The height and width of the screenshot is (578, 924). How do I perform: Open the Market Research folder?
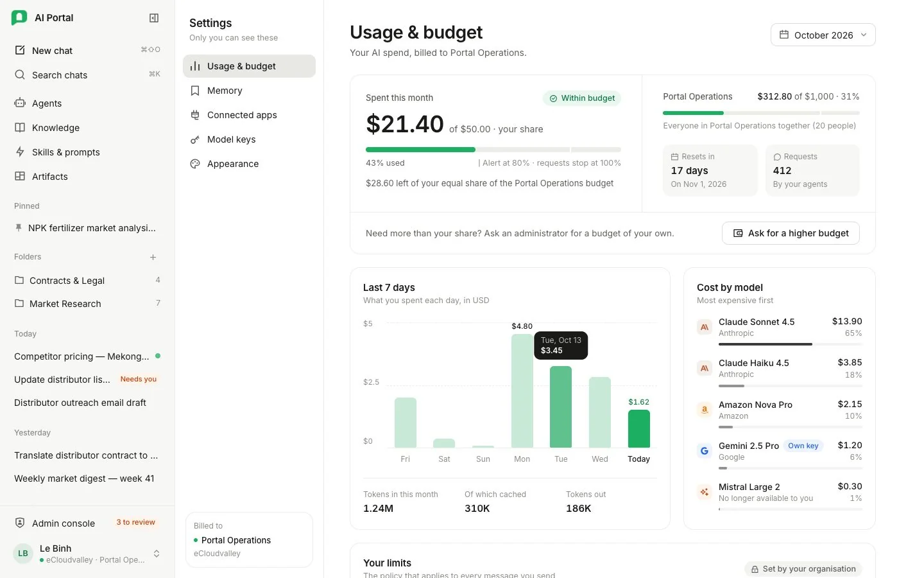pos(87,303)
